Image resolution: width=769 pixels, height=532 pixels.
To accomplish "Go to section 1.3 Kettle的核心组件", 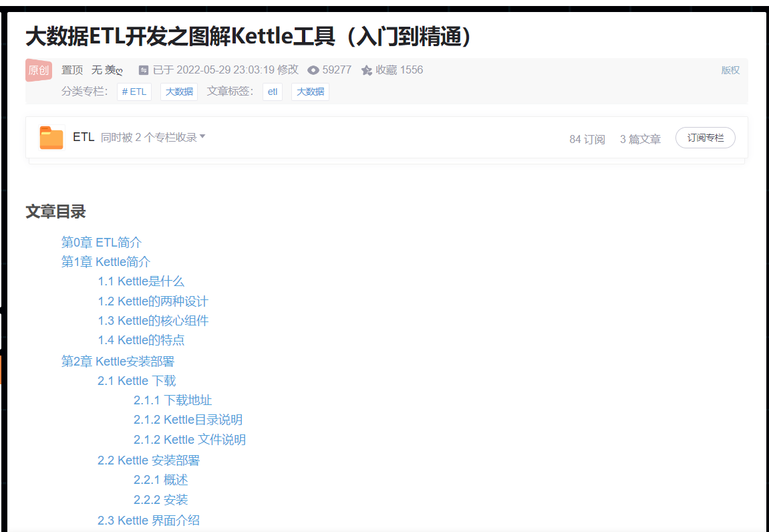I will point(153,321).
